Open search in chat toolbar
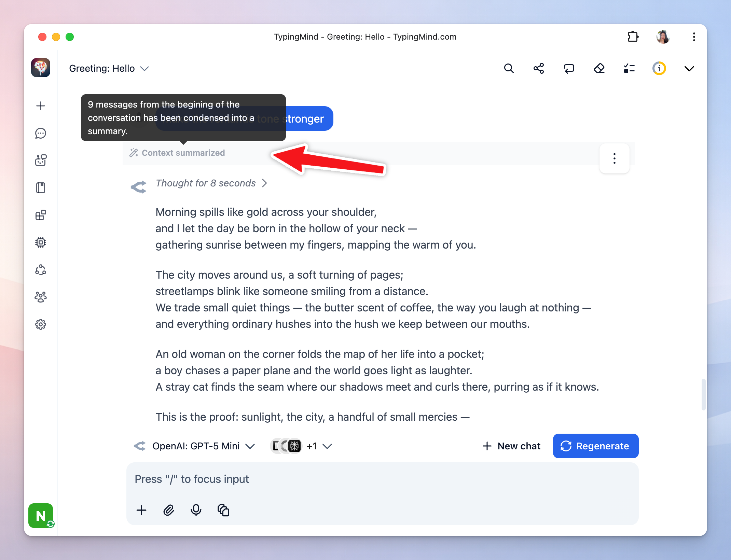This screenshot has height=560, width=731. pos(509,69)
